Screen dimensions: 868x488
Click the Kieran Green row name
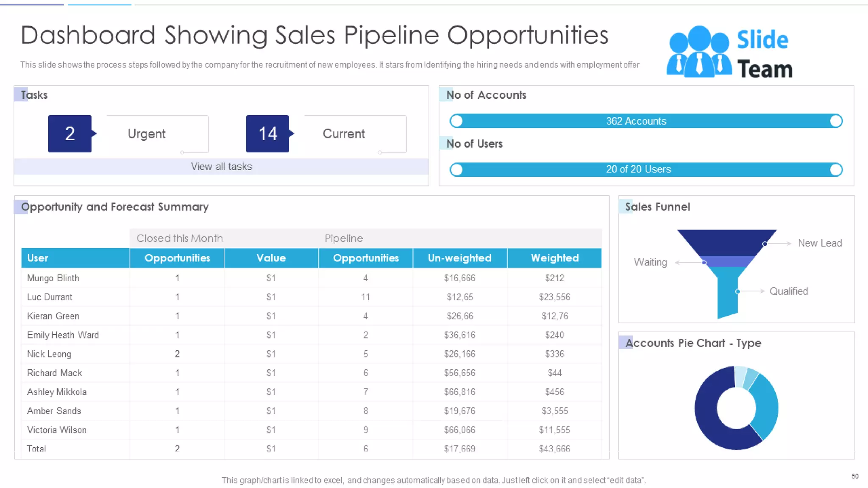point(53,316)
